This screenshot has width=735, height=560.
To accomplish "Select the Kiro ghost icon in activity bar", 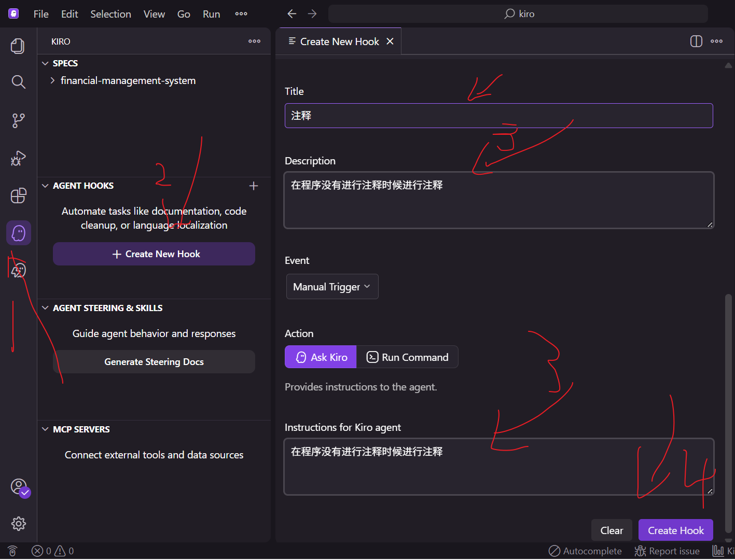I will 19,233.
